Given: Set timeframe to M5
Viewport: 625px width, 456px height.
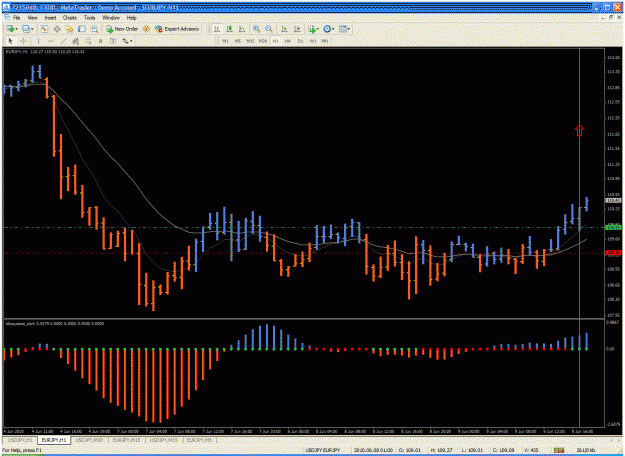Looking at the screenshot, I should click(x=238, y=41).
